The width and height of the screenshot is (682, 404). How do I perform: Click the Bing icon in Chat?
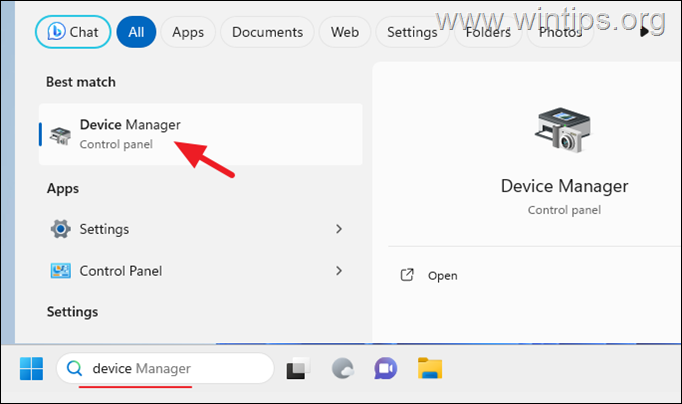pos(56,31)
